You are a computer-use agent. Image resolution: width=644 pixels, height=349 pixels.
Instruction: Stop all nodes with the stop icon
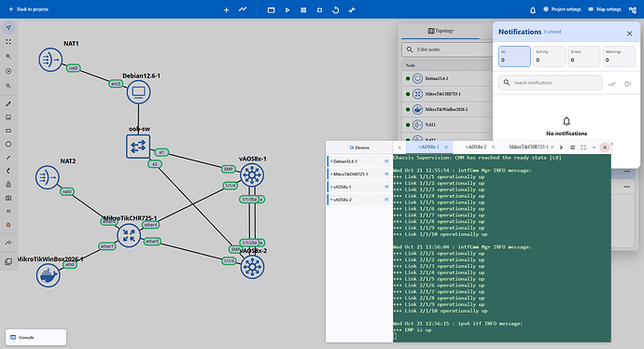(x=319, y=10)
